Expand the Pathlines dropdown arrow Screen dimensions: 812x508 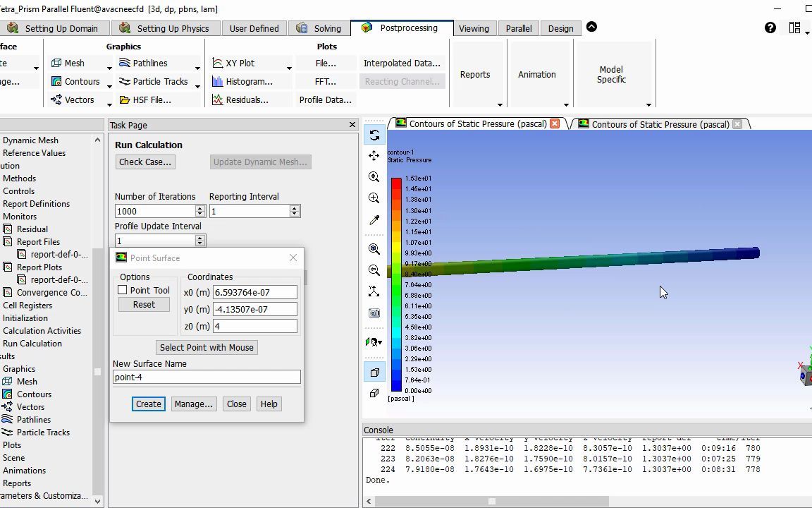pos(198,68)
